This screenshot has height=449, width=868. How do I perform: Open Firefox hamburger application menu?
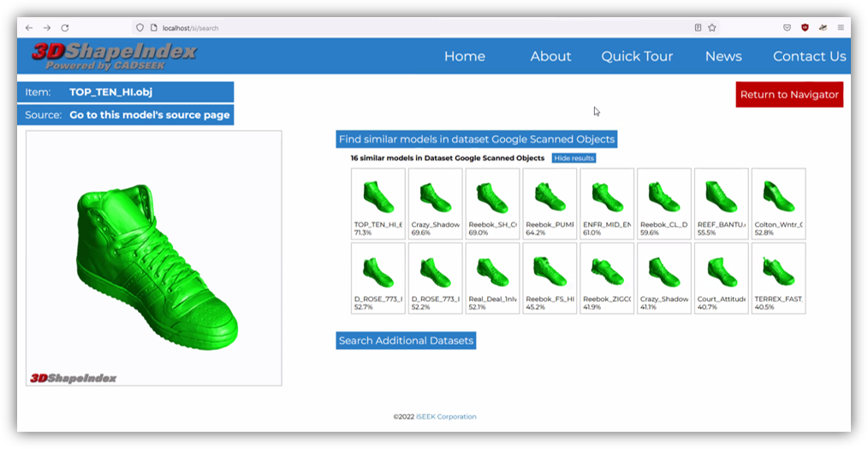point(841,27)
